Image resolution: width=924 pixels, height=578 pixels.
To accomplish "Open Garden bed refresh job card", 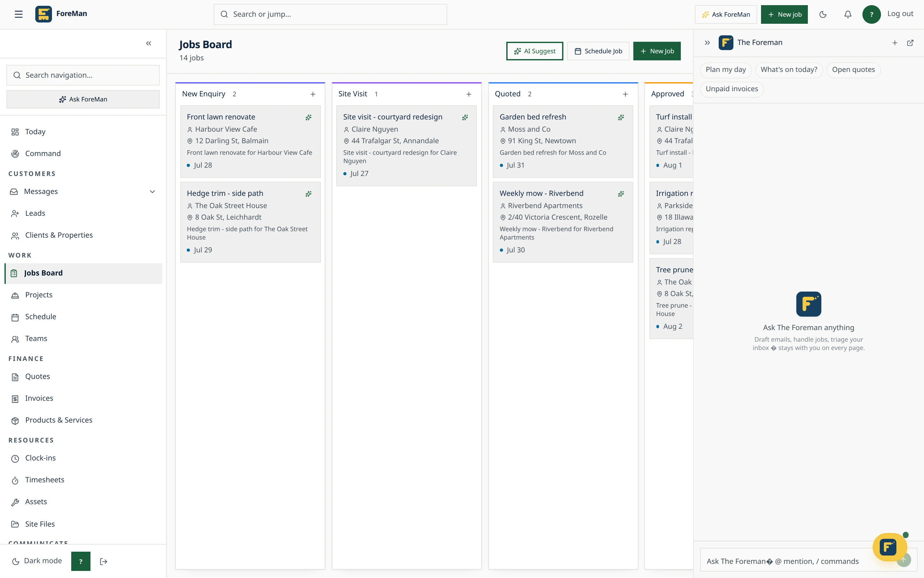I will (x=563, y=142).
